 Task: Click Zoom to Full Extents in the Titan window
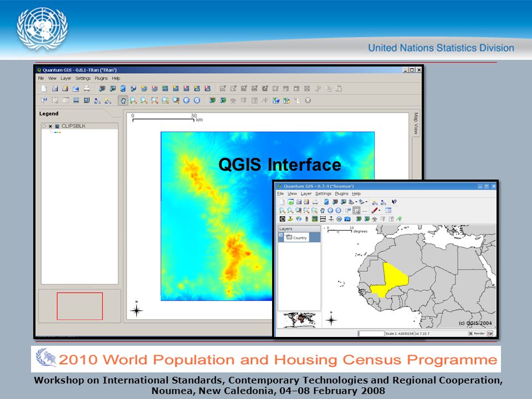point(155,100)
